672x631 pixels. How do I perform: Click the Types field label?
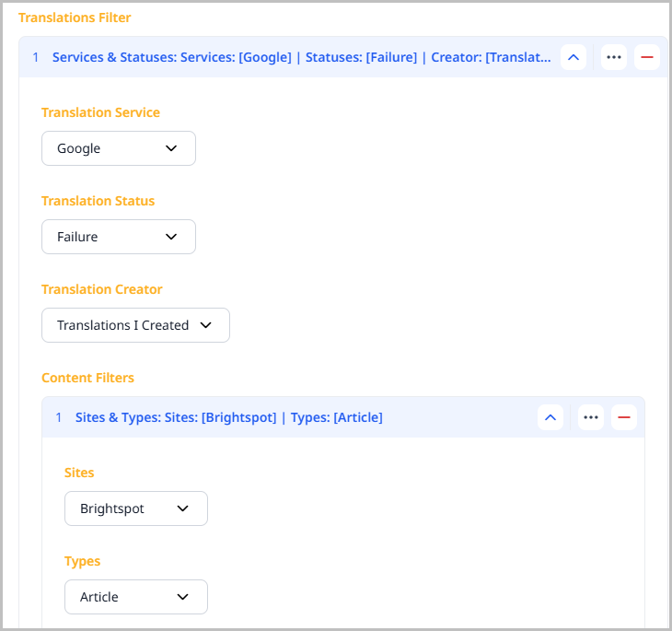82,561
